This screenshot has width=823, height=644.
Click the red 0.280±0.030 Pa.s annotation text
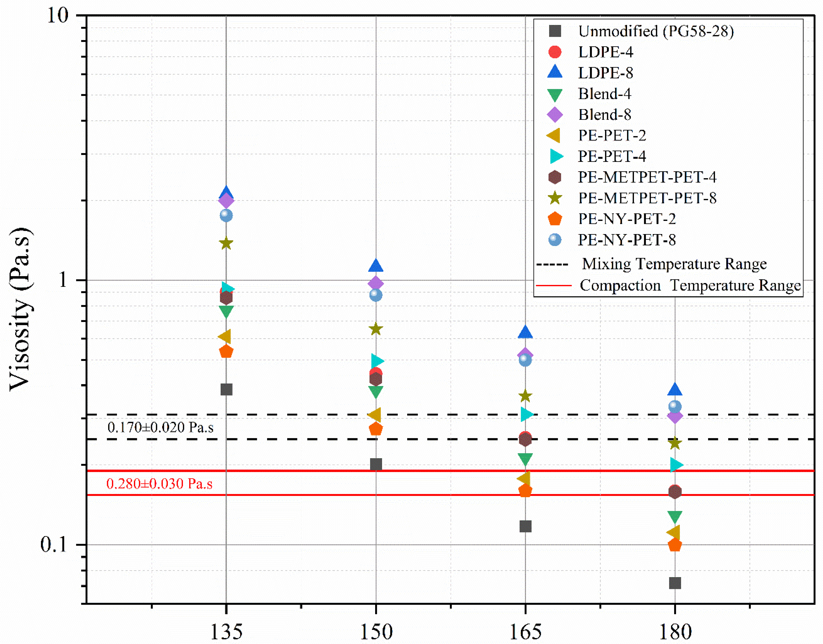click(x=159, y=484)
